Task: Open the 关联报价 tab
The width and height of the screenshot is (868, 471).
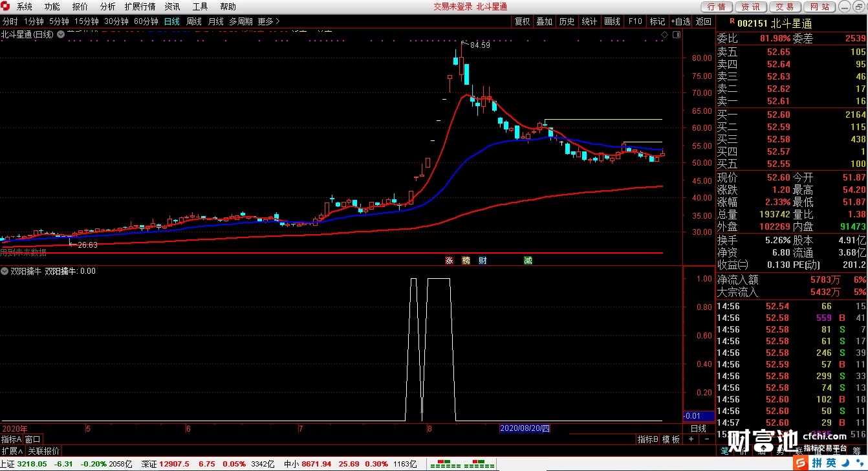Action: pos(43,451)
